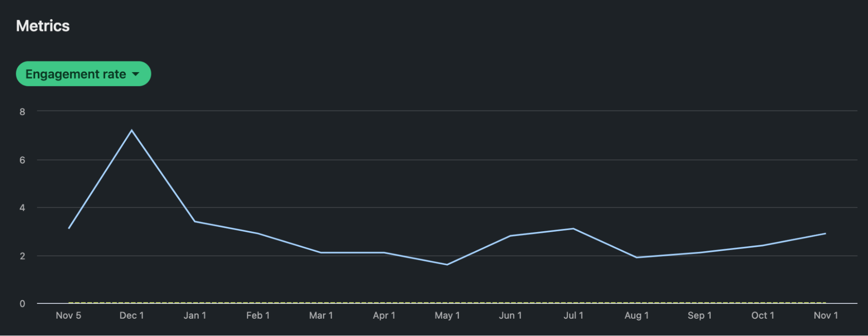Click the Feb 1 x-axis label
Screen dimensions: 868x336
(258, 316)
